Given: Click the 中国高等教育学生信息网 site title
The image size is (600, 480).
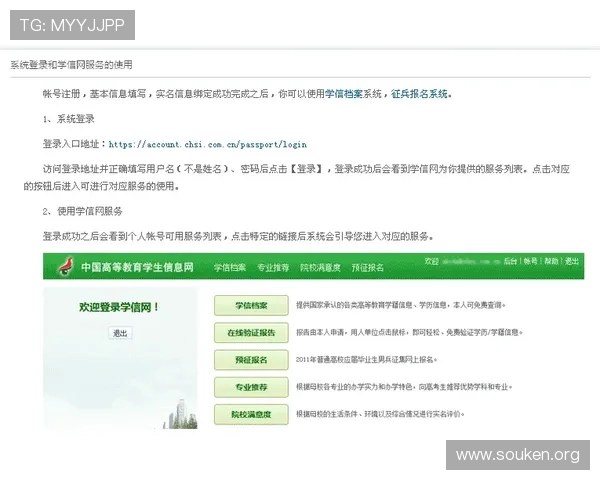Looking at the screenshot, I should pyautogui.click(x=137, y=267).
